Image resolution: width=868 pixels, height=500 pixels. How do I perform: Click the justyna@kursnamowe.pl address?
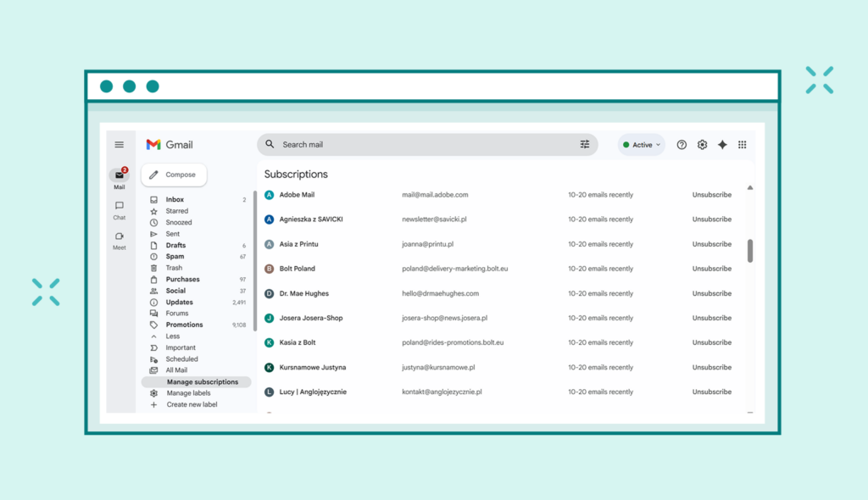point(438,367)
